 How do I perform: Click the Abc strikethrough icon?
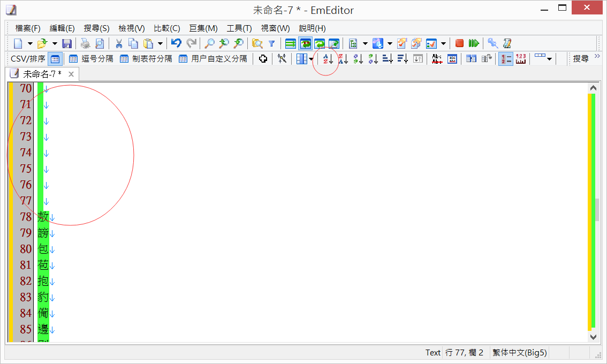[437, 59]
